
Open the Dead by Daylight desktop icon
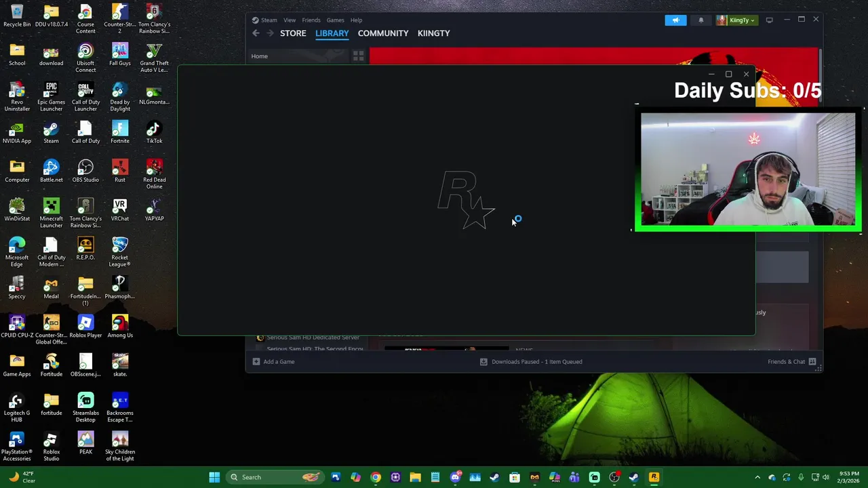coord(120,96)
